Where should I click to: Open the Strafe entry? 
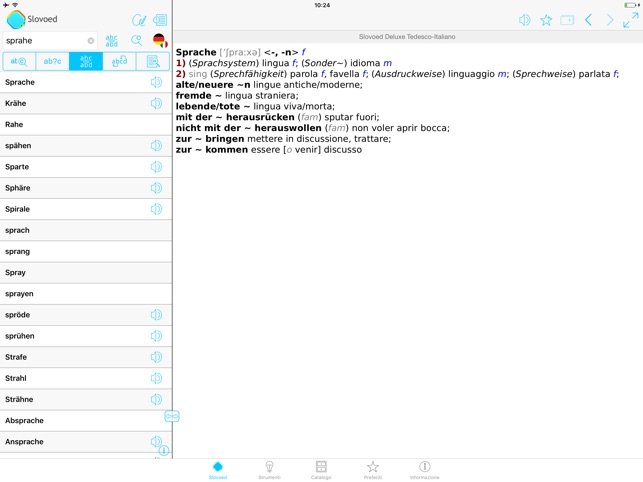pos(86,357)
